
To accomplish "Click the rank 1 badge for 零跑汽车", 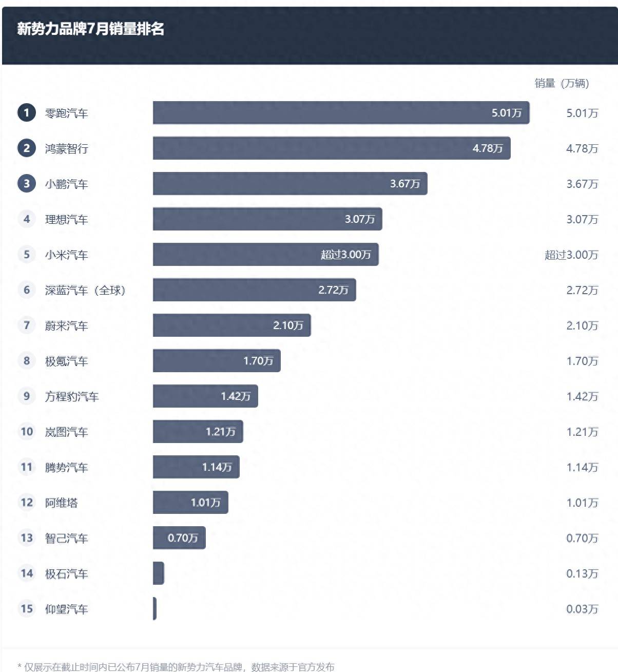I will click(x=27, y=112).
